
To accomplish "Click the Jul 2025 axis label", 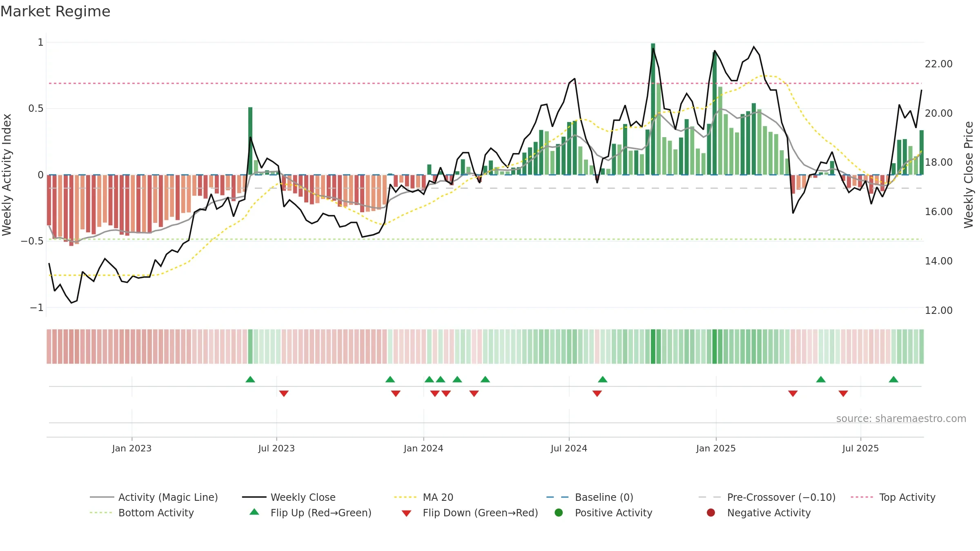I will click(860, 448).
